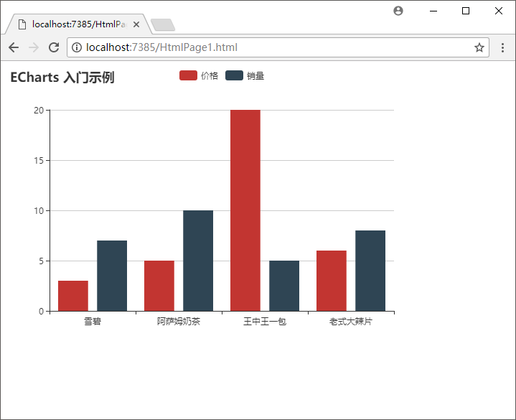Click the 销量 legend label text
The width and height of the screenshot is (516, 420).
(x=255, y=75)
